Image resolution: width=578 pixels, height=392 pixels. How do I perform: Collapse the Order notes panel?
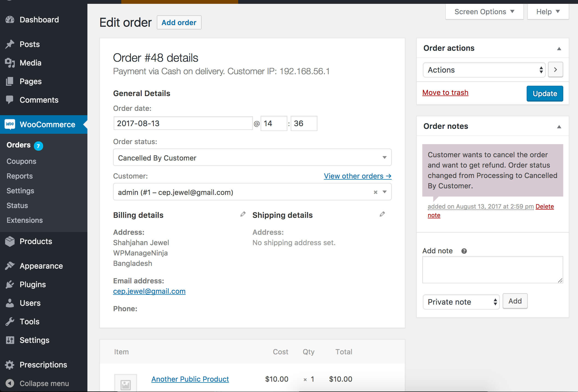click(x=559, y=127)
